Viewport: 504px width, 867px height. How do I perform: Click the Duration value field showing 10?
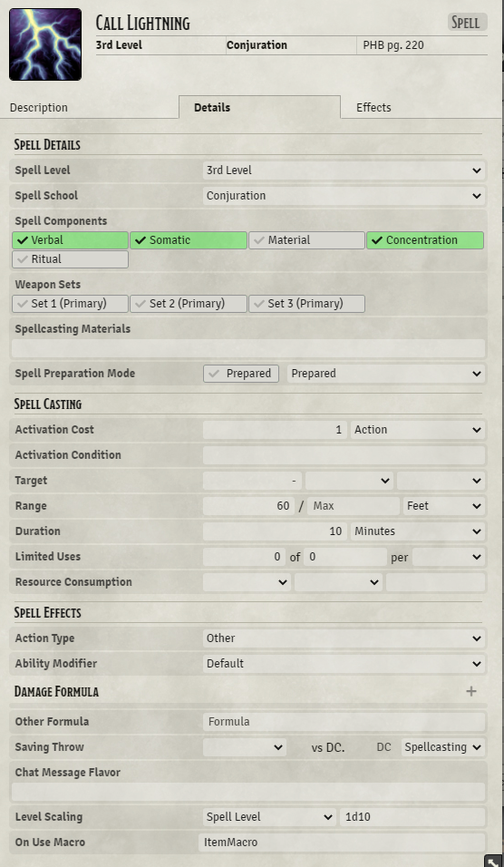pos(275,531)
